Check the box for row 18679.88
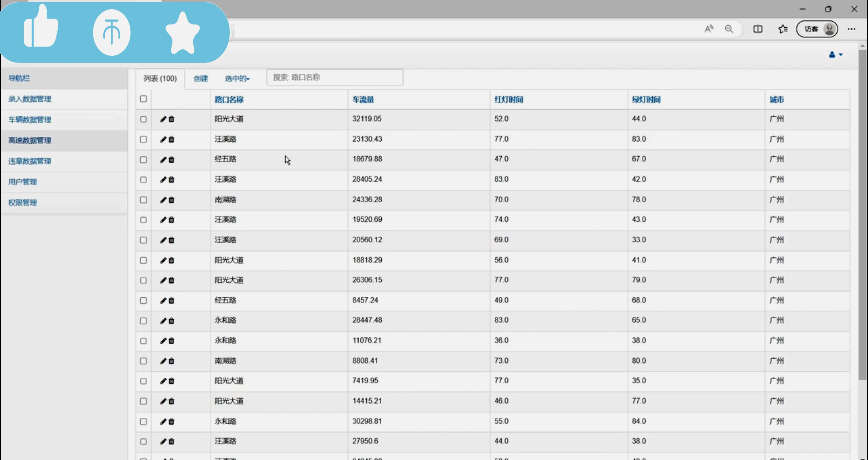This screenshot has width=868, height=460. click(144, 160)
